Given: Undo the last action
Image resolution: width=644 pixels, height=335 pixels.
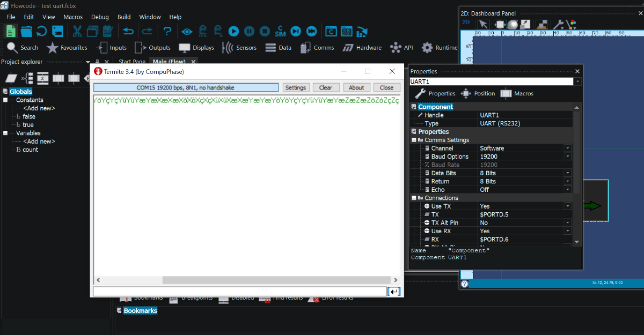Looking at the screenshot, I should [x=128, y=31].
